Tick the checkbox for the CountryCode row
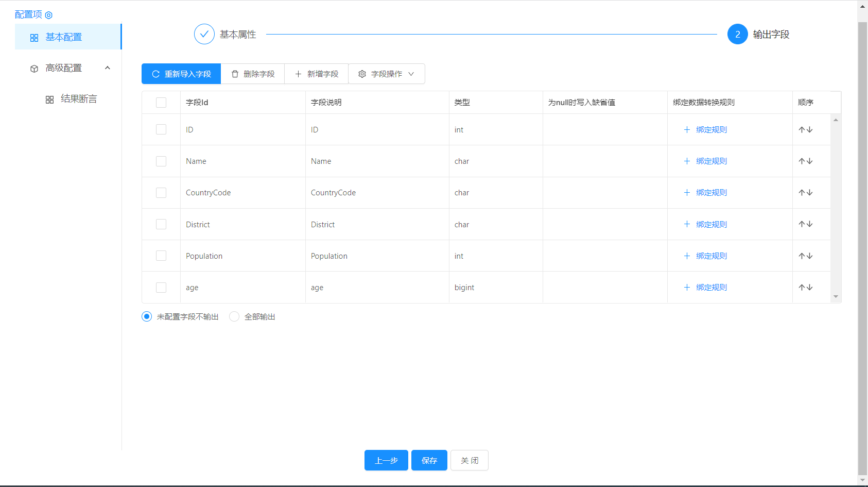 161,193
